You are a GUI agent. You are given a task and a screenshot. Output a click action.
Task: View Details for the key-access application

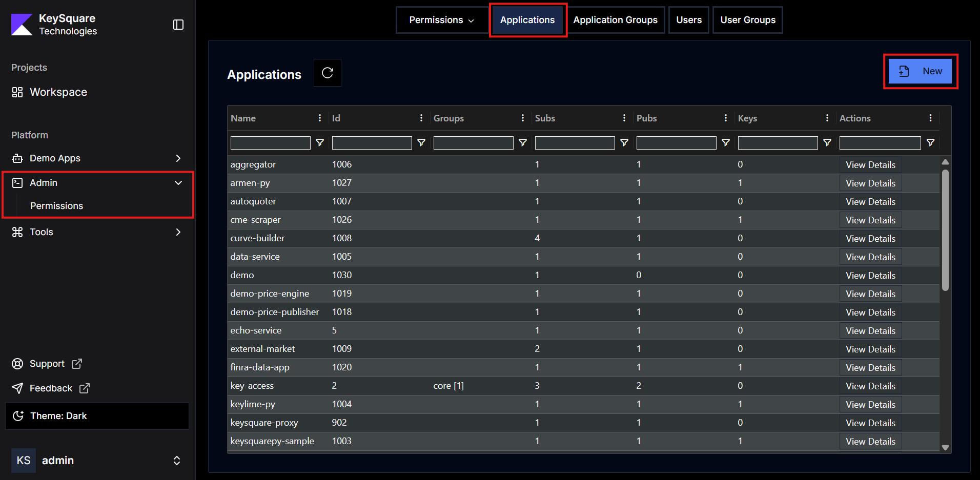pos(870,386)
